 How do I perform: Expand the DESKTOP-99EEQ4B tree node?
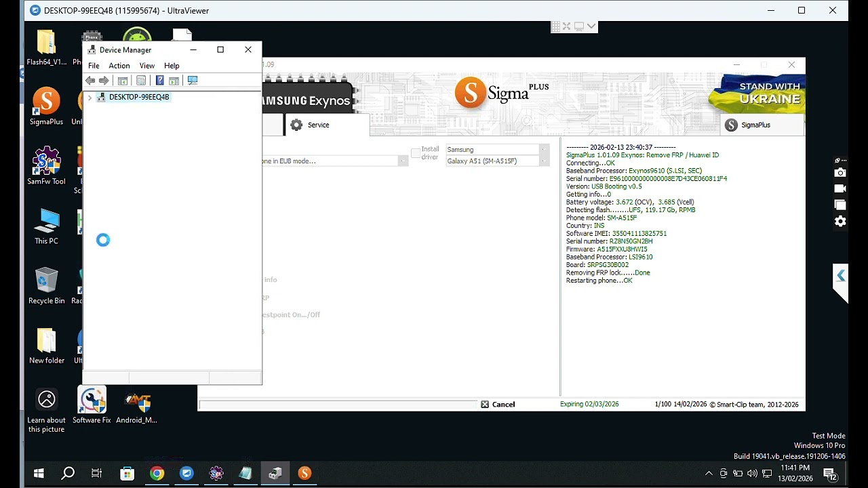[90, 98]
